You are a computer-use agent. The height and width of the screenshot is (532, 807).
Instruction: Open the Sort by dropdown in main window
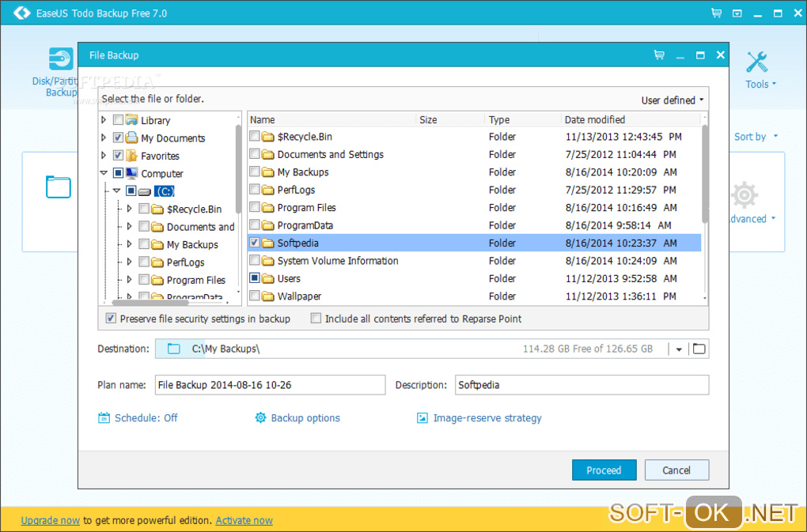tap(756, 137)
